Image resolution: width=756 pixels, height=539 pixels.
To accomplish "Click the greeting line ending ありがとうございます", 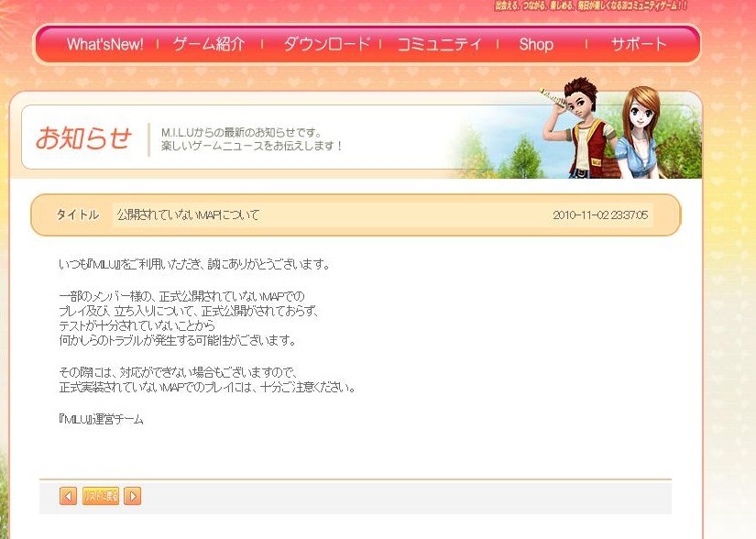I will click(x=194, y=264).
